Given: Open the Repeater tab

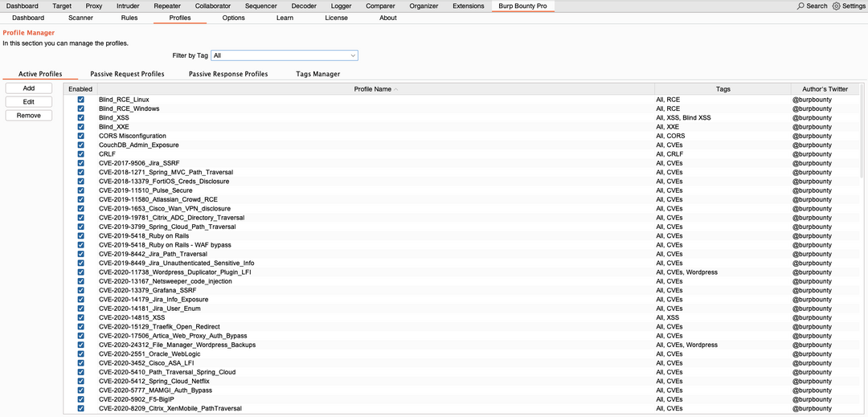Looking at the screenshot, I should click(x=167, y=6).
